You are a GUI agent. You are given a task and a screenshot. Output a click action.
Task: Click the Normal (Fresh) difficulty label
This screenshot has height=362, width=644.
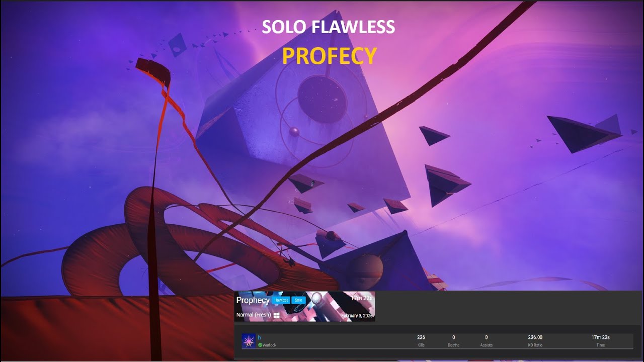click(254, 315)
